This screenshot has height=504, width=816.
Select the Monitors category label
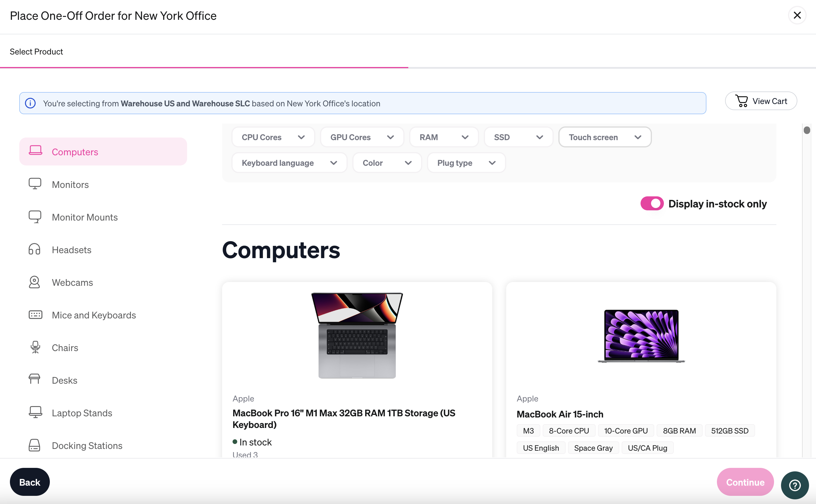(70, 184)
